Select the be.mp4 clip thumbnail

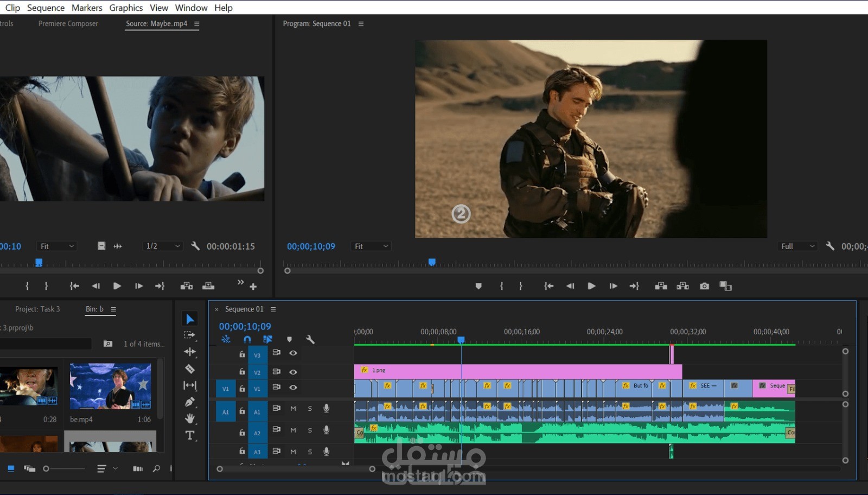[x=110, y=386]
